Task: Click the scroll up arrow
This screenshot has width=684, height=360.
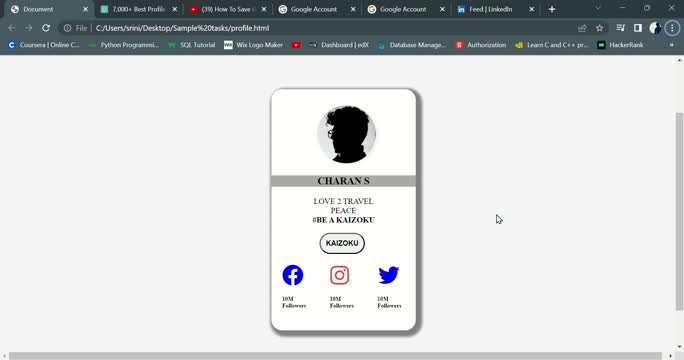Action: [x=679, y=60]
